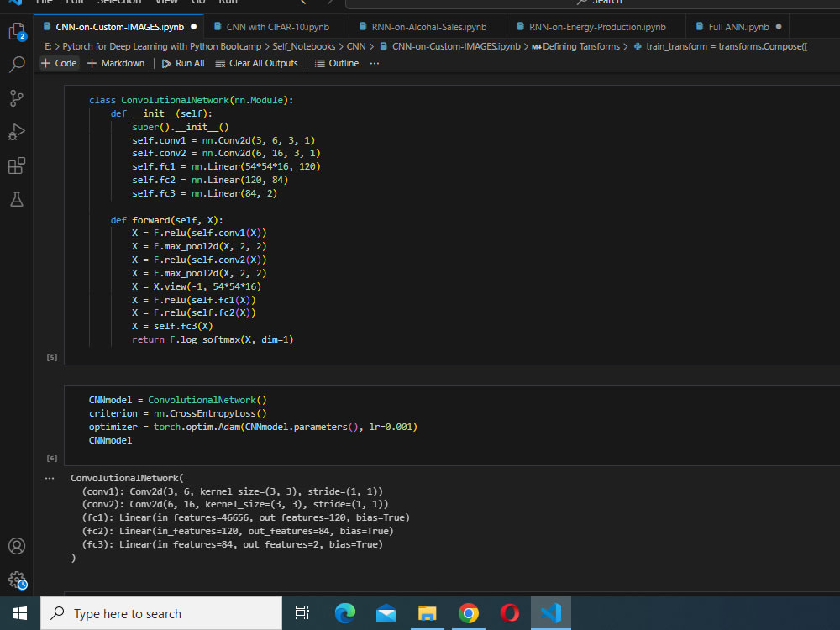Click the criterion = nn.CrossEntropyLoss() line
840x630 pixels.
(177, 413)
